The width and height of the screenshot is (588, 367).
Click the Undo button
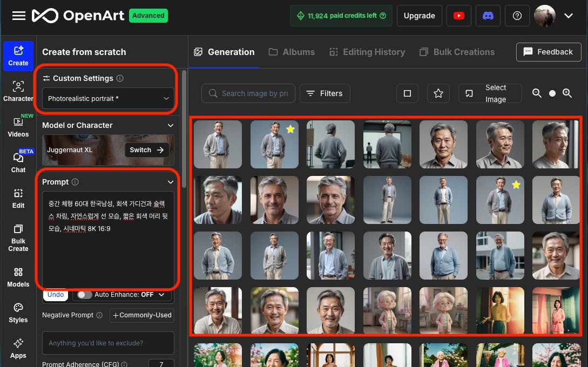click(x=56, y=295)
